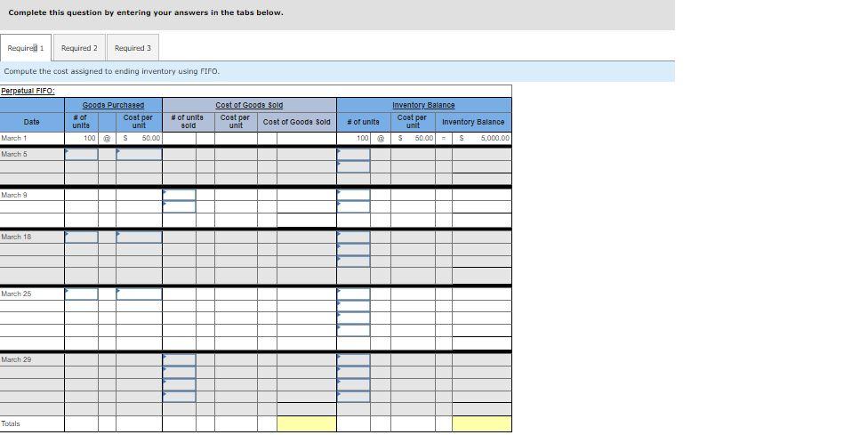Image resolution: width=868 pixels, height=435 pixels.
Task: Click the Cost of Goods Sold group header
Action: tap(249, 105)
